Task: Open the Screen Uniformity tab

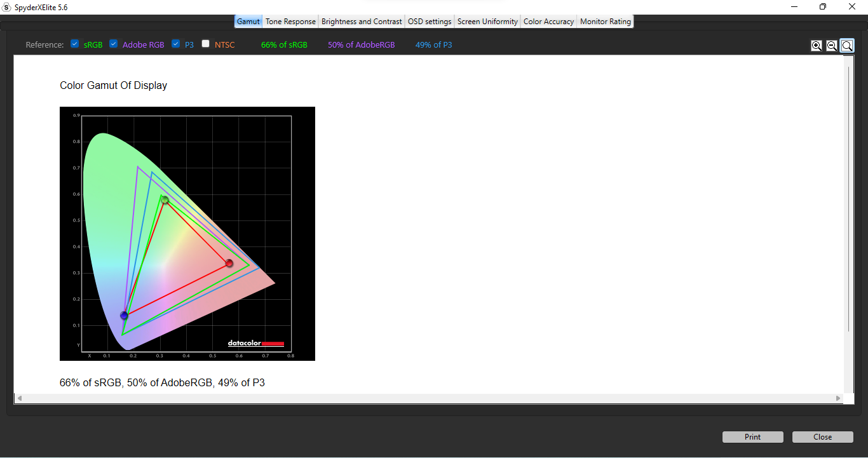Action: (487, 22)
